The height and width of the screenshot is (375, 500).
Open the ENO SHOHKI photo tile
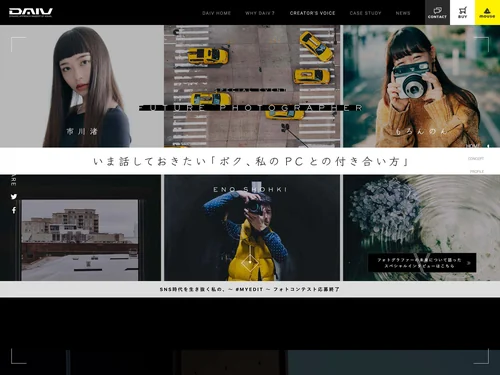(252, 228)
